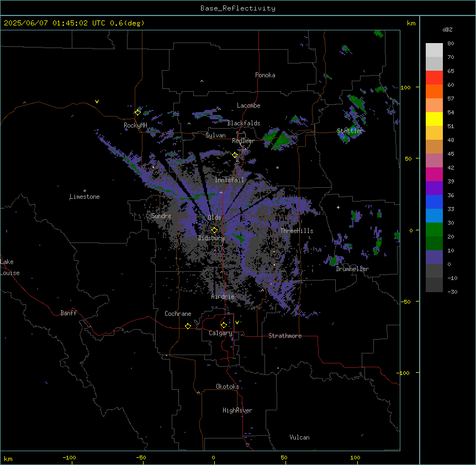Click the purple 36-39 dBZ legend swatch
This screenshot has width=476, height=465.
(434, 188)
